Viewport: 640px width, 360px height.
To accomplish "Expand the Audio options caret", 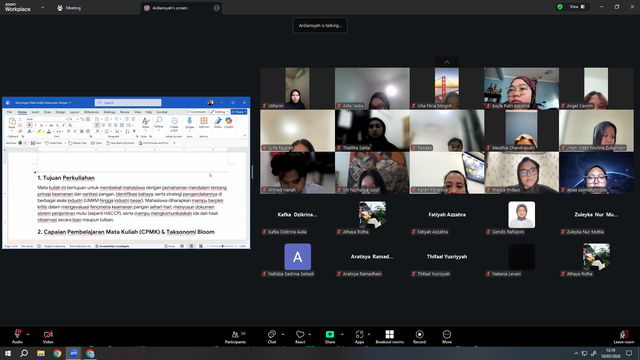I will point(28,334).
